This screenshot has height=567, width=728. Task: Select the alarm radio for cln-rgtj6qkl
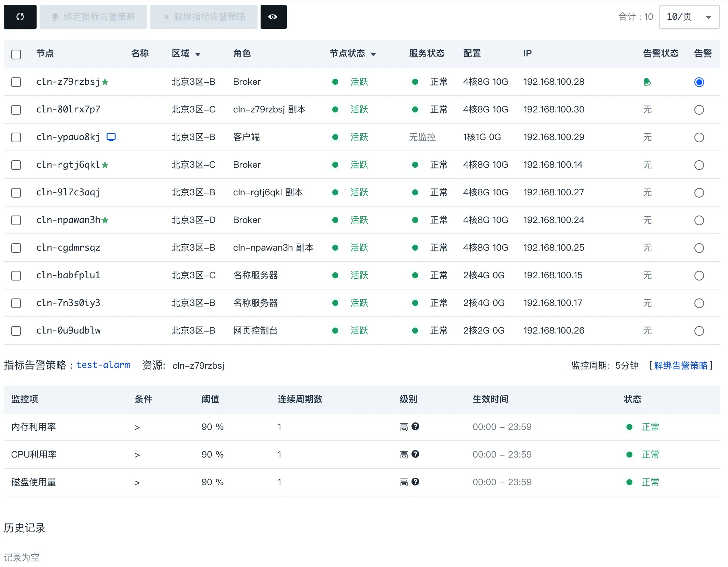coord(699,165)
